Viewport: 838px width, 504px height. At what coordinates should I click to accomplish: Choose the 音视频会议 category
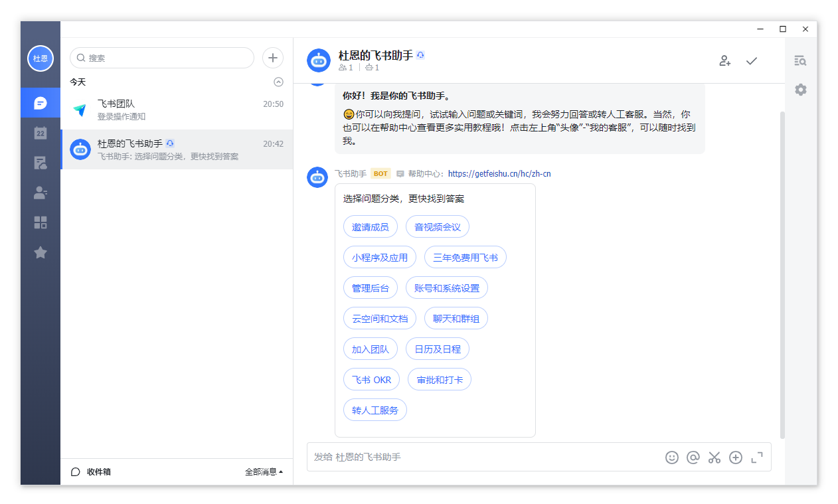pyautogui.click(x=438, y=227)
